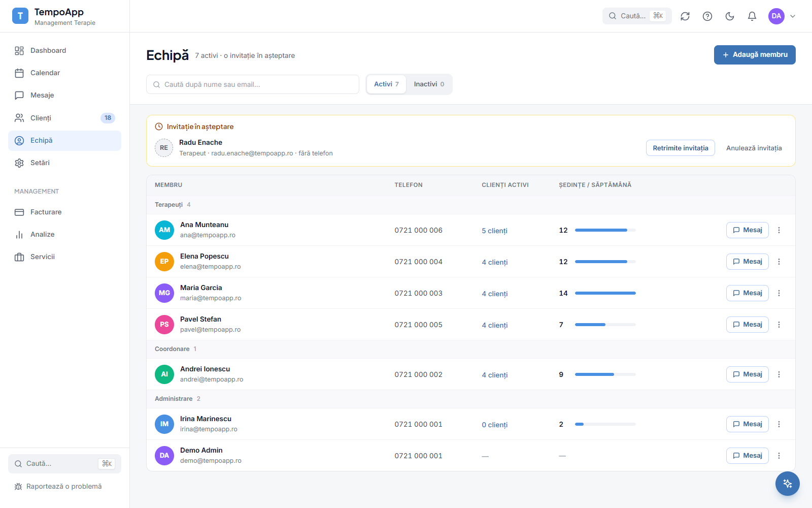Open more options for Pavel Stefan

[x=779, y=325]
